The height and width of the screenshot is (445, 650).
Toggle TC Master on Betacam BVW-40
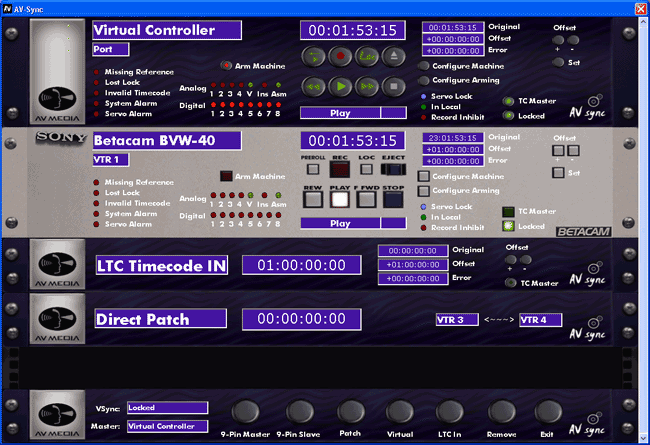click(x=508, y=212)
